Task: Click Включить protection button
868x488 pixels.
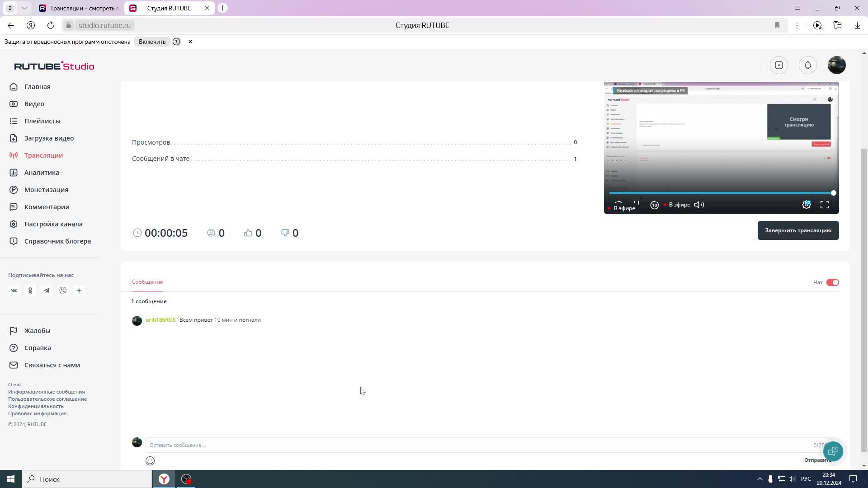Action: (152, 42)
